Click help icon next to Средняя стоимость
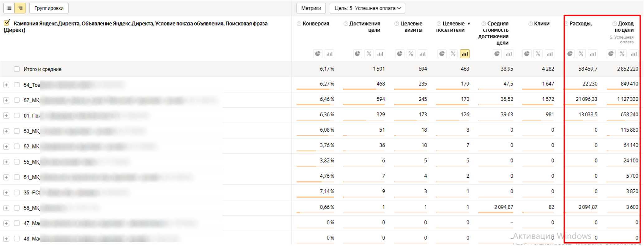644x246 pixels. point(484,24)
